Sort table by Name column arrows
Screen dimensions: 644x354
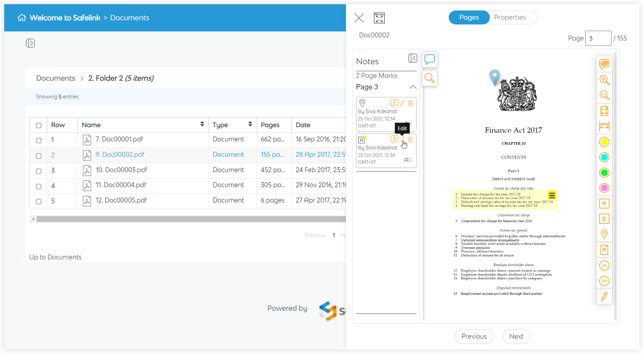coord(202,124)
